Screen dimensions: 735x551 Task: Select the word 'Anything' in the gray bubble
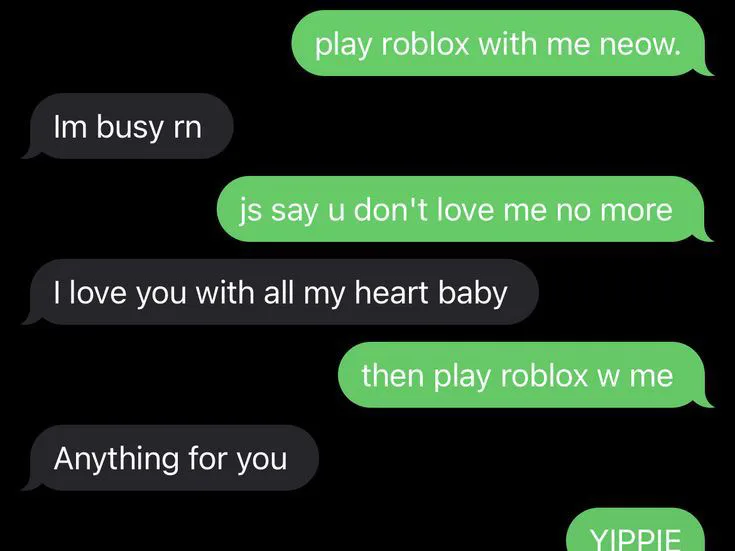click(116, 460)
